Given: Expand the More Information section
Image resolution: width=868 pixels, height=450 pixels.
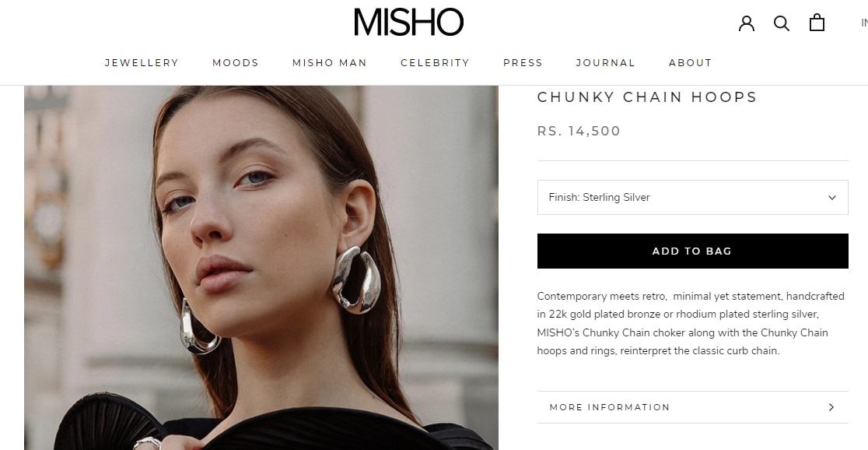Looking at the screenshot, I should point(692,407).
